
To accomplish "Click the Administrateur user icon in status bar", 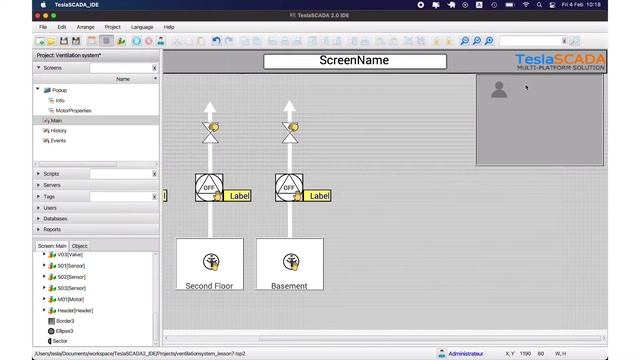I will click(442, 353).
